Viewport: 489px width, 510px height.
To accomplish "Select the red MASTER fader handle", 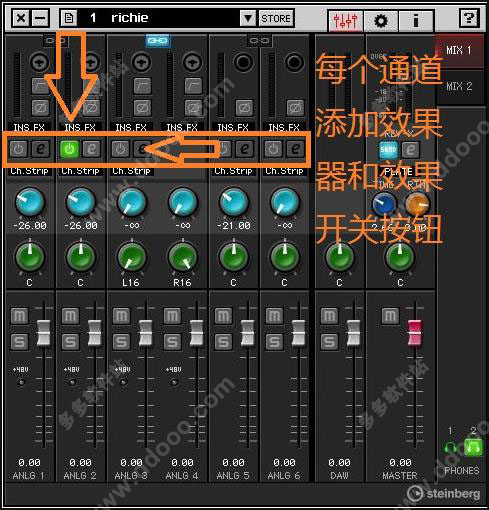I will pos(415,333).
